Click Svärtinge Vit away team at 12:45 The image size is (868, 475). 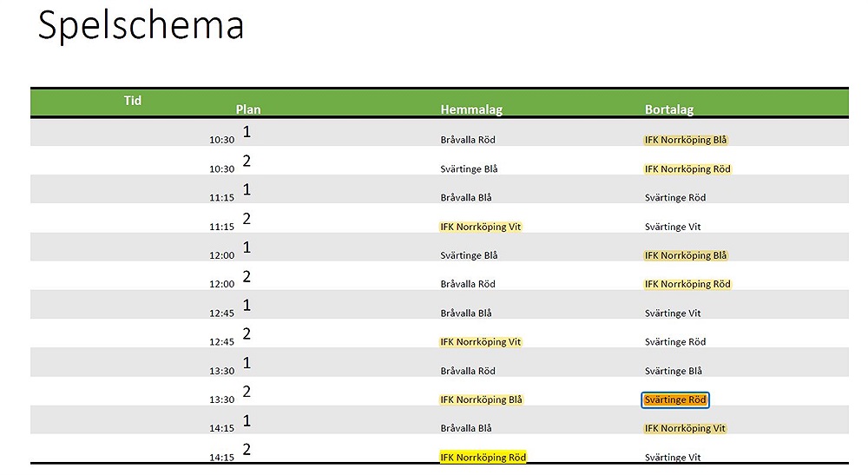tap(673, 313)
